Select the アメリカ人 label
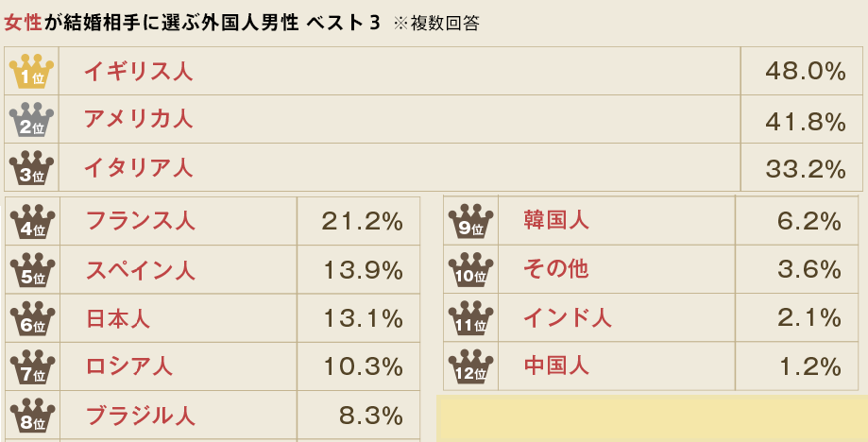 click(138, 120)
